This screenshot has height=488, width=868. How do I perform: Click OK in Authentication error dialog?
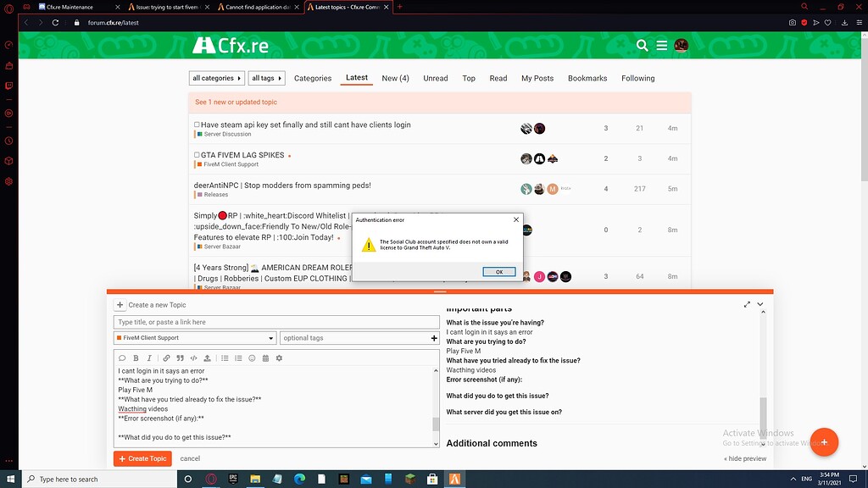(x=498, y=272)
